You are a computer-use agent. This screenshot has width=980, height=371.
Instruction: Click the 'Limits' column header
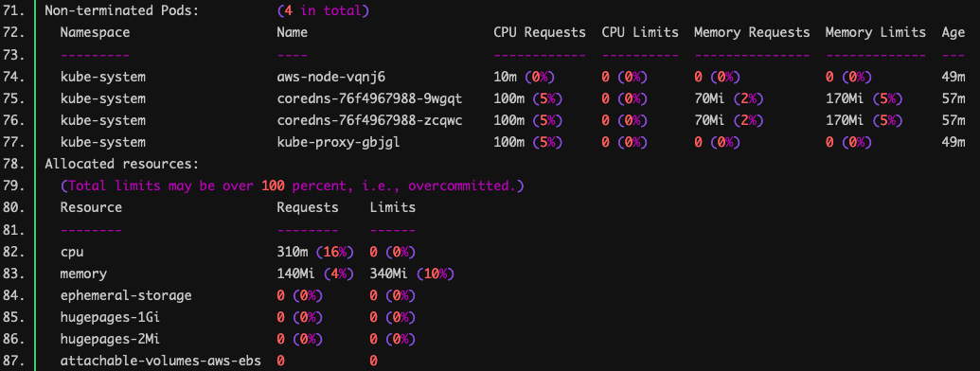(393, 207)
